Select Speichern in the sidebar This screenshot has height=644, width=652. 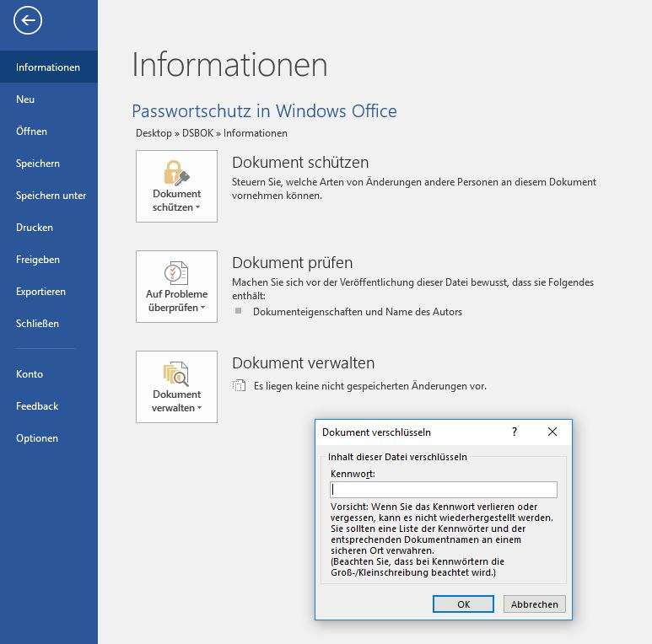[49, 164]
